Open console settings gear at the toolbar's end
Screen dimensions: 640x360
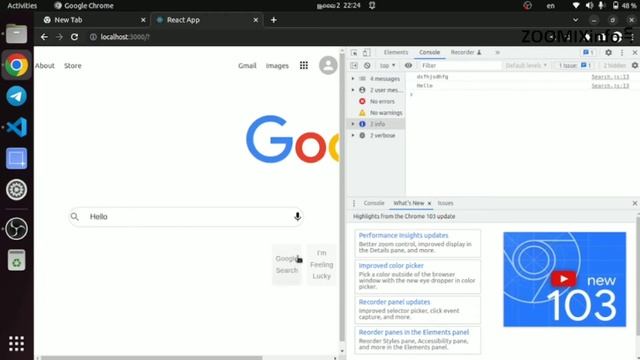click(x=635, y=65)
